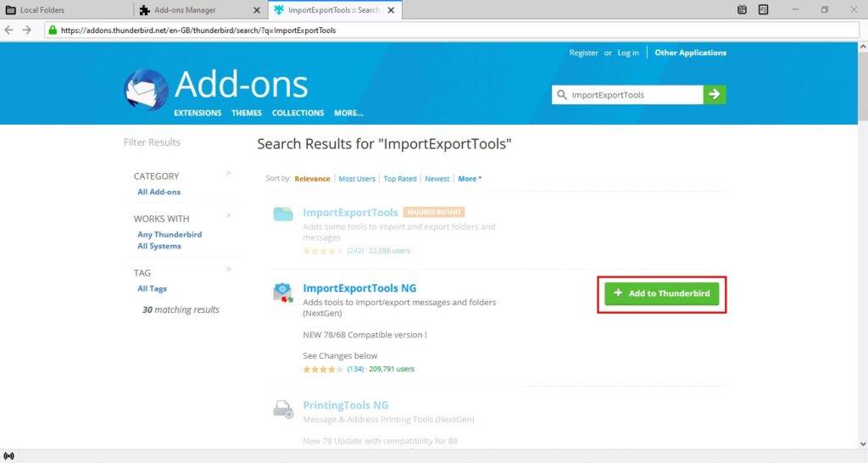Screen dimensions: 868x463
Task: Click the page vertical scrollbar thumb
Action: click(x=862, y=87)
